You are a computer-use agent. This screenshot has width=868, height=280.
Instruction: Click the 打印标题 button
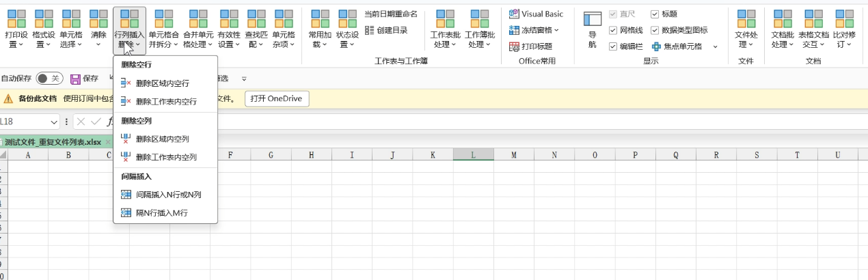531,46
